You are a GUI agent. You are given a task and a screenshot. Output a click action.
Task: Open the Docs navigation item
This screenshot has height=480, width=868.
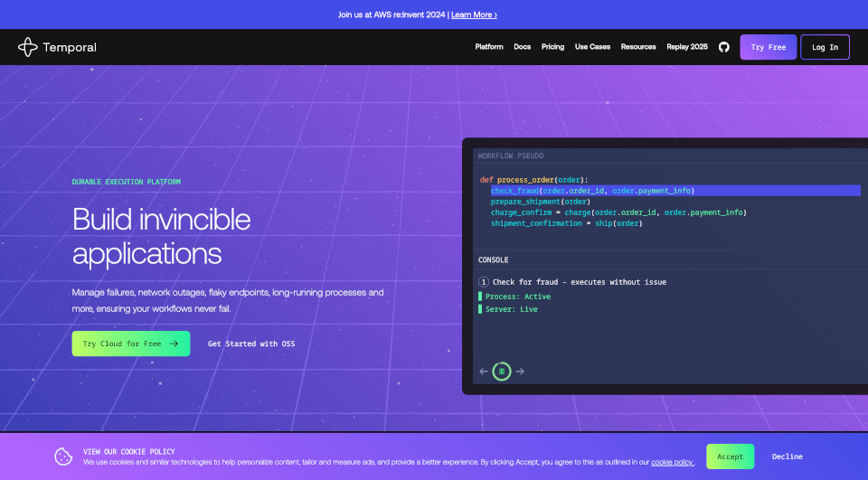(522, 47)
